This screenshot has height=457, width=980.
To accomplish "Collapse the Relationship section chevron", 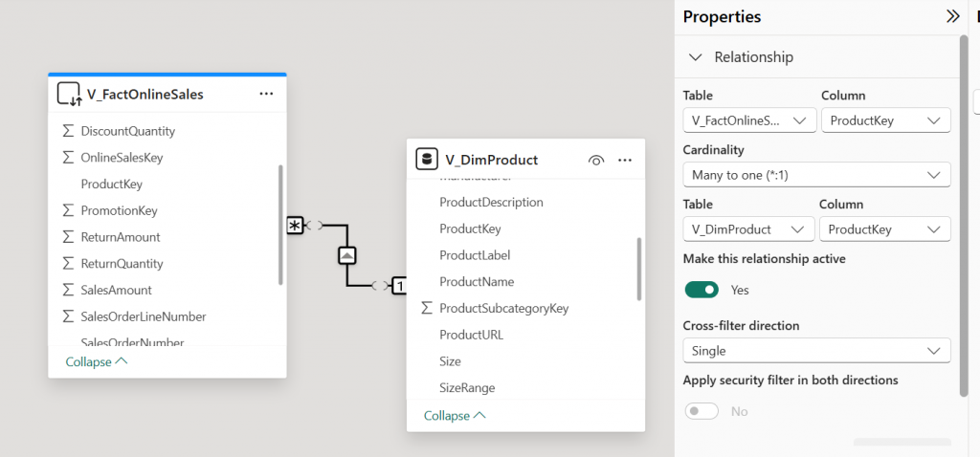I will pyautogui.click(x=696, y=57).
